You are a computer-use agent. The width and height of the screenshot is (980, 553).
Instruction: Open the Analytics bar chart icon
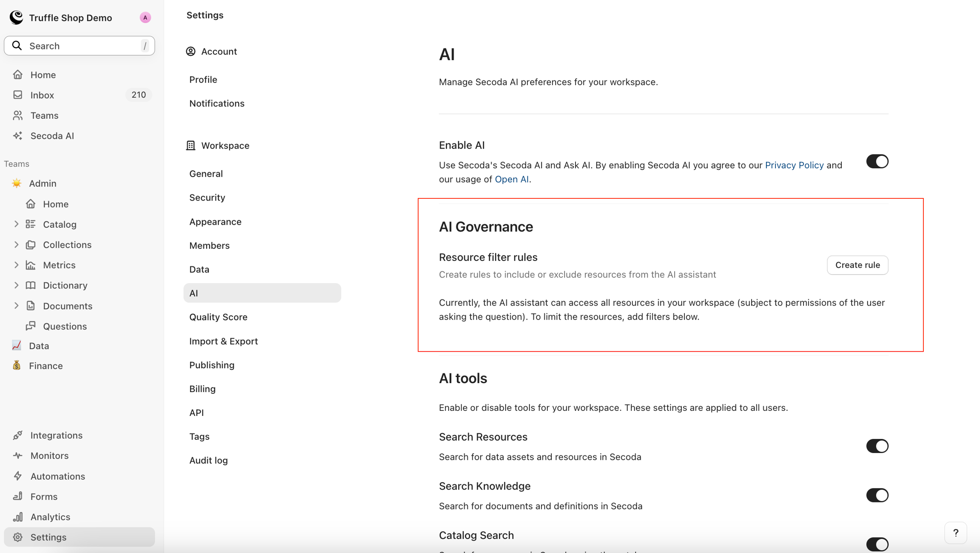tap(17, 517)
